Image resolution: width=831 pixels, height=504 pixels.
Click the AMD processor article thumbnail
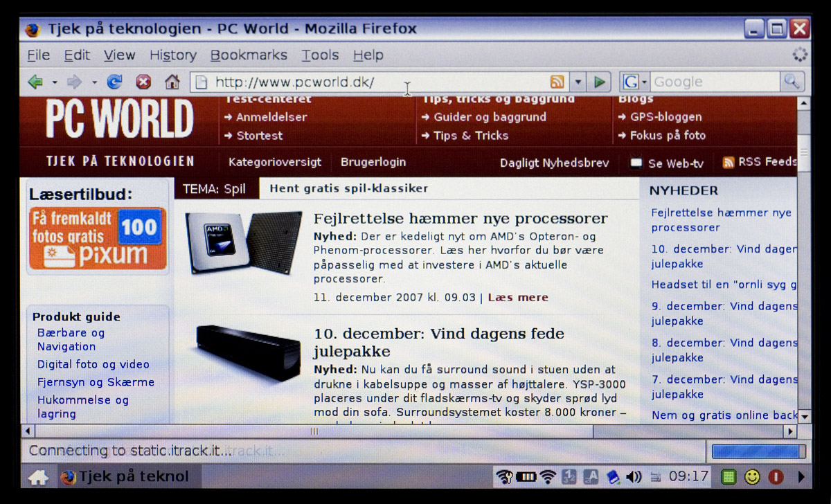pos(244,242)
